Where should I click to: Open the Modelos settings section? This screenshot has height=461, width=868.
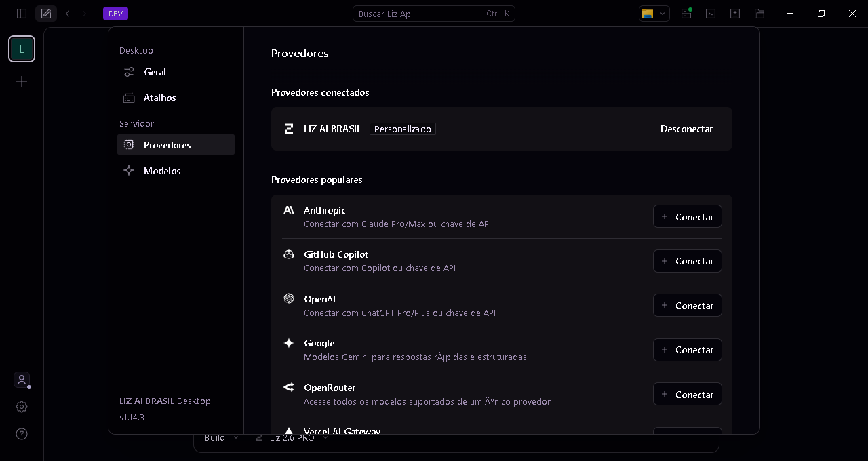(x=176, y=171)
